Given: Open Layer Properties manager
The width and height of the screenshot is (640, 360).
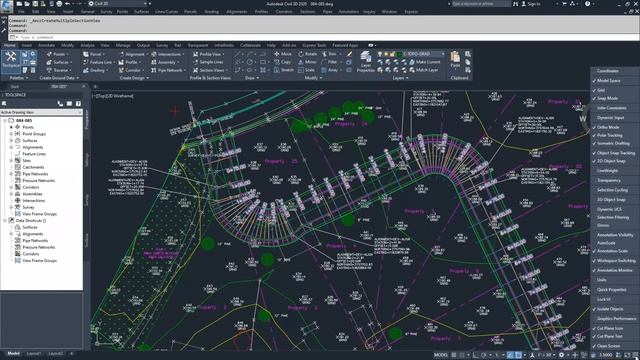Looking at the screenshot, I should click(x=365, y=61).
